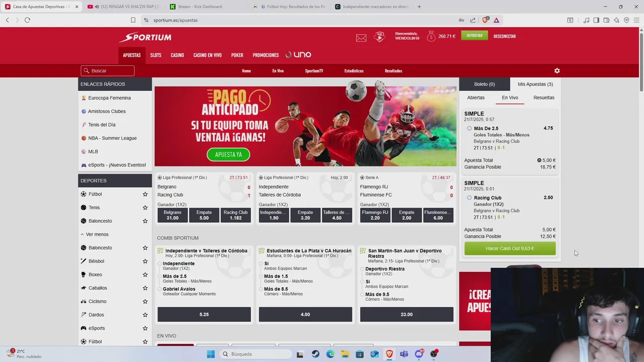Switch to Boleto (0) tab
Viewport: 644px width, 362px height.
485,84
